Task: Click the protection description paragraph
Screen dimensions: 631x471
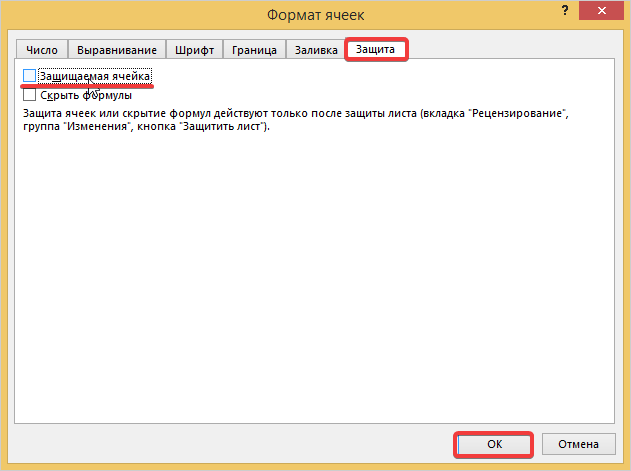Action: pos(290,121)
